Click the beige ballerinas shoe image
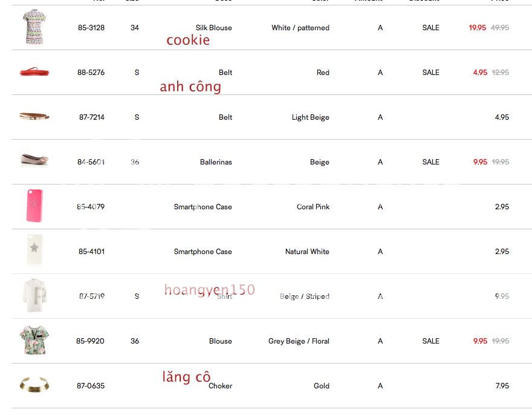Image resolution: width=532 pixels, height=415 pixels. pos(34,160)
